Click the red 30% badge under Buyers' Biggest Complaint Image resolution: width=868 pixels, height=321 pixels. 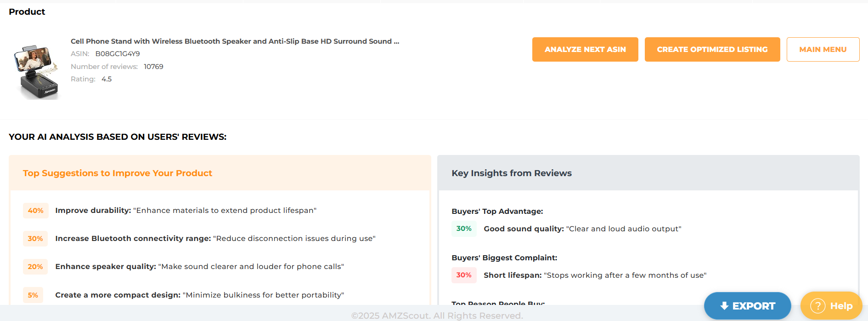pos(464,275)
